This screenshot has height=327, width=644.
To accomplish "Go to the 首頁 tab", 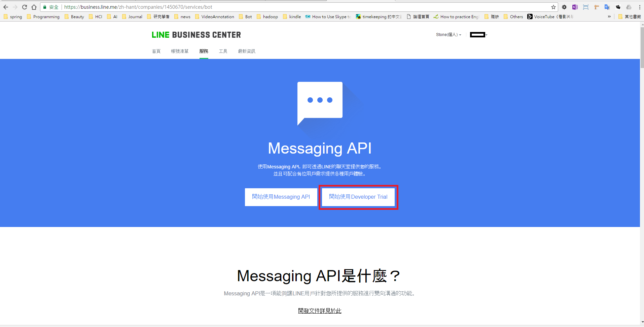I will click(156, 51).
